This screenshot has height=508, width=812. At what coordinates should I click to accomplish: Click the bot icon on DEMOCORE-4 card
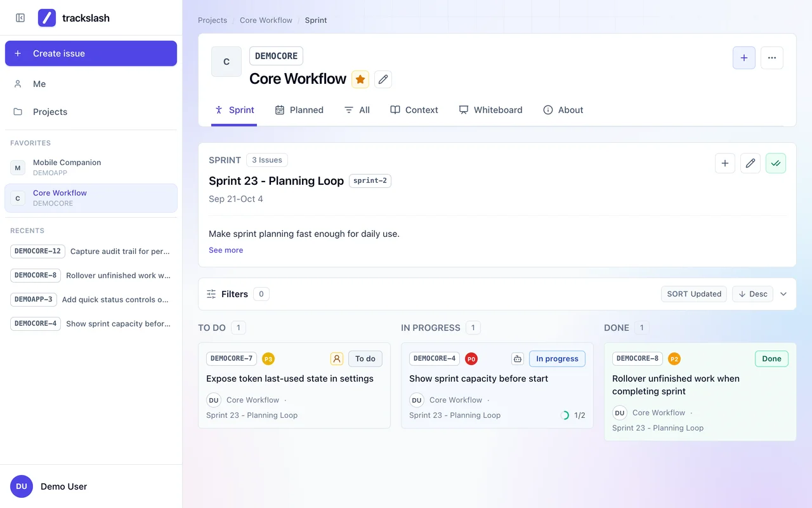coord(518,359)
